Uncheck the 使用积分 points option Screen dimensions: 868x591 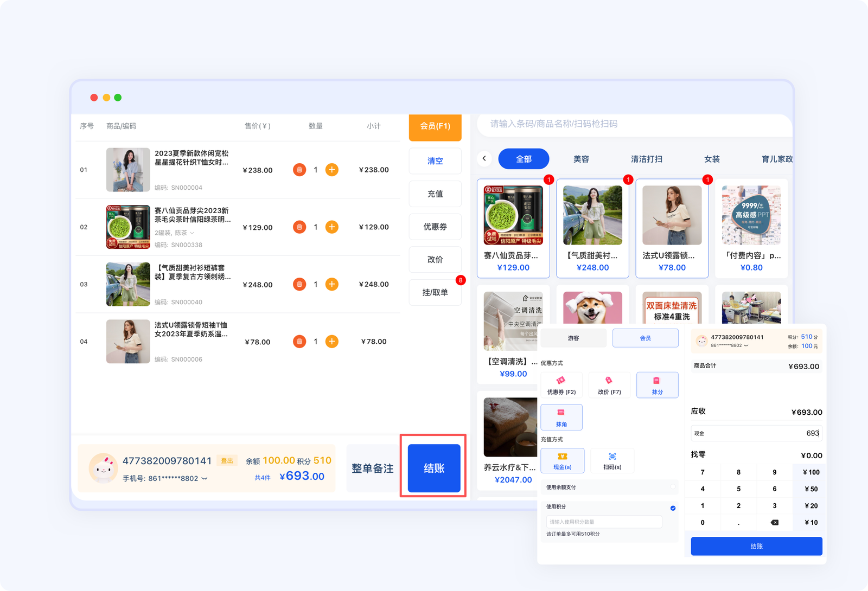pyautogui.click(x=673, y=508)
